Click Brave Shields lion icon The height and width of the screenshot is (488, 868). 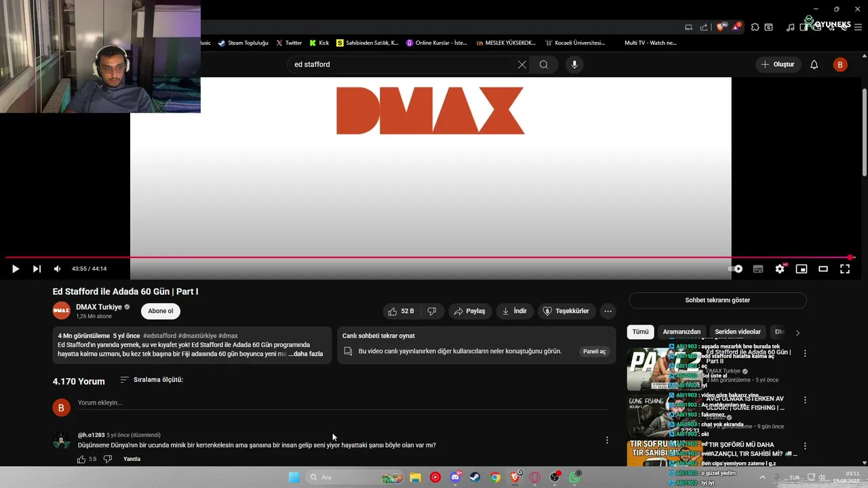721,27
